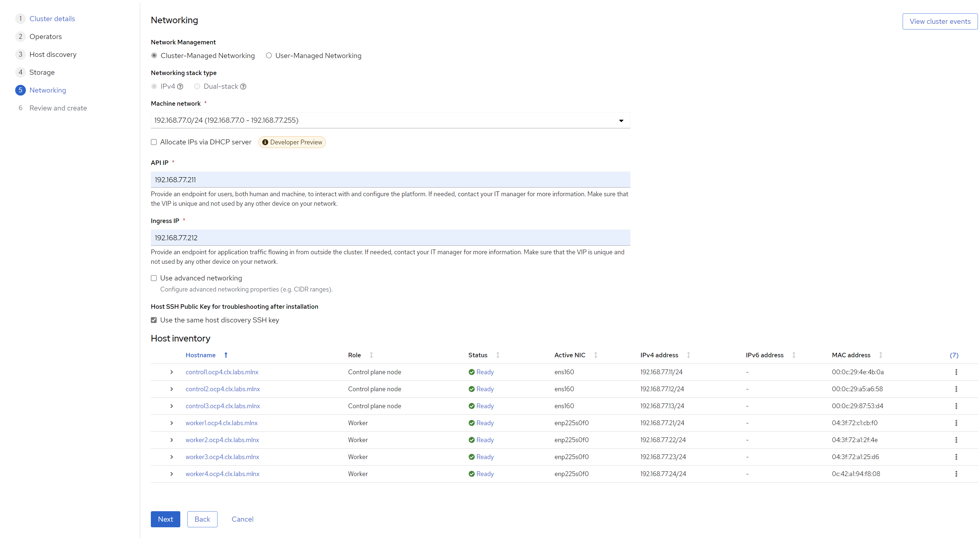Enable Allocate IPs via DHCP server

click(154, 142)
